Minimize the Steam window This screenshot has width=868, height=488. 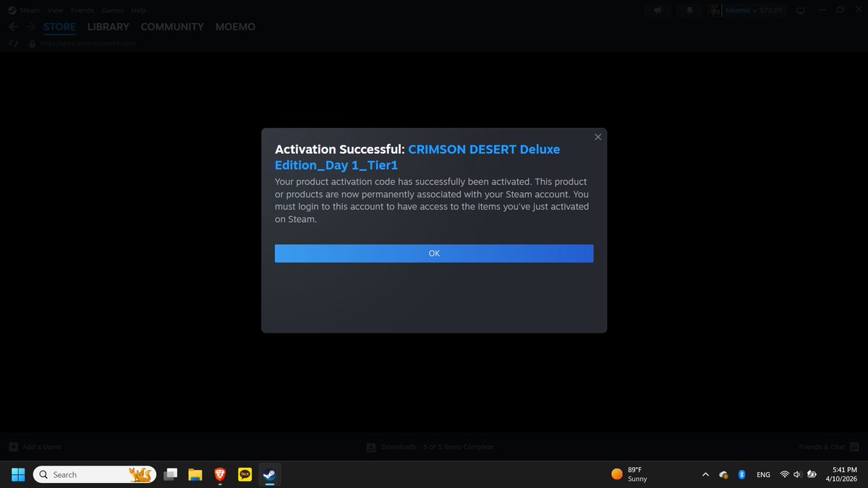(823, 10)
